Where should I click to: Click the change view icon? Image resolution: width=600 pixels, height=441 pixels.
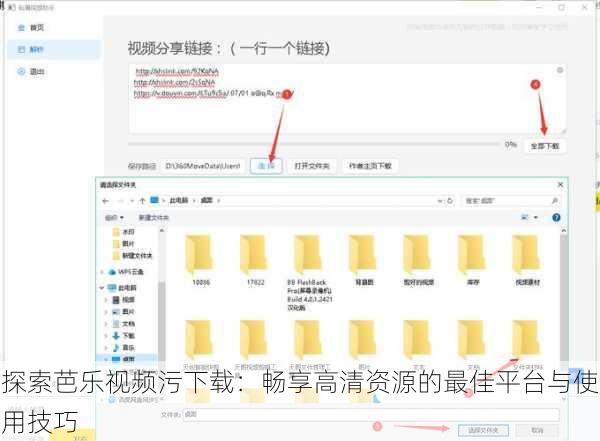pyautogui.click(x=525, y=217)
